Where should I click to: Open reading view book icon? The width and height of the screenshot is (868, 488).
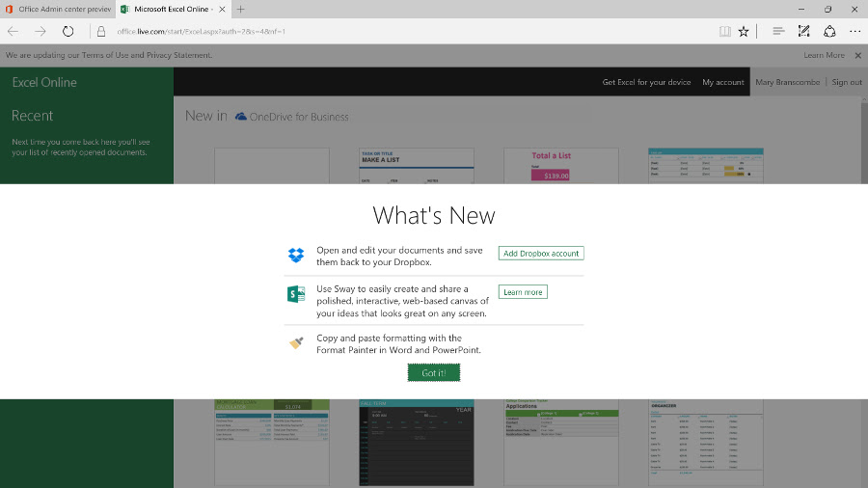point(724,32)
